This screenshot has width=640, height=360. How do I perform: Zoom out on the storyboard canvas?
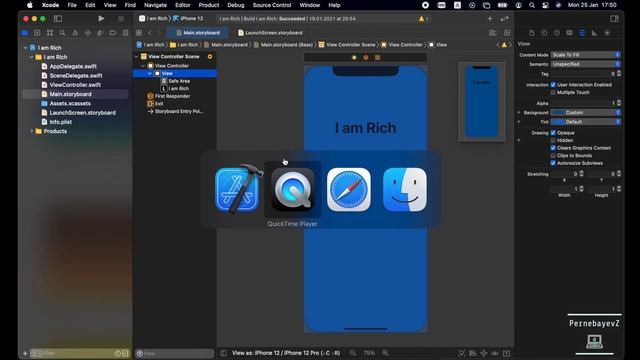coord(353,353)
